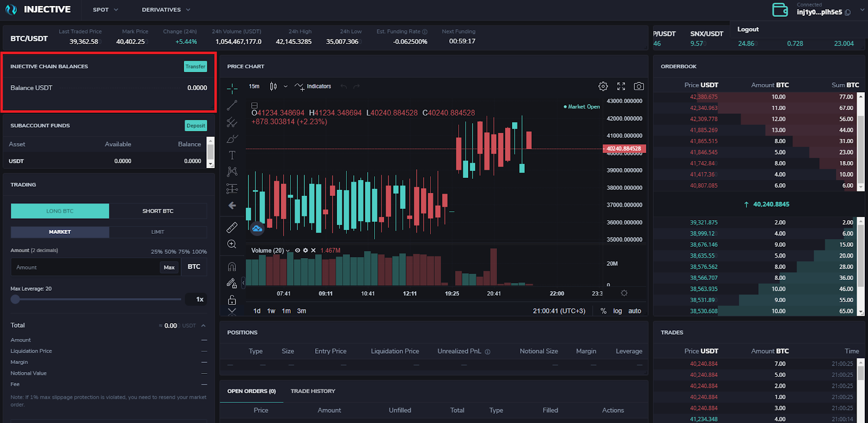Click the cloud publish icon on chart

(x=257, y=228)
